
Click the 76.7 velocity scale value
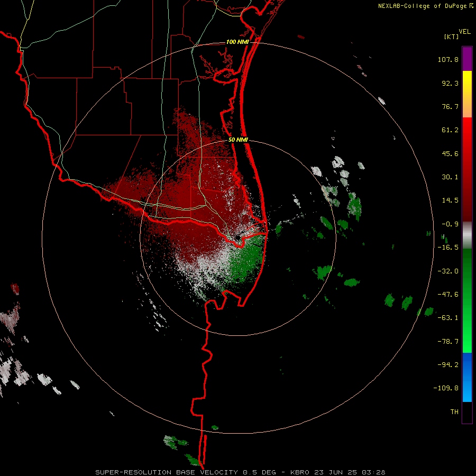point(450,106)
